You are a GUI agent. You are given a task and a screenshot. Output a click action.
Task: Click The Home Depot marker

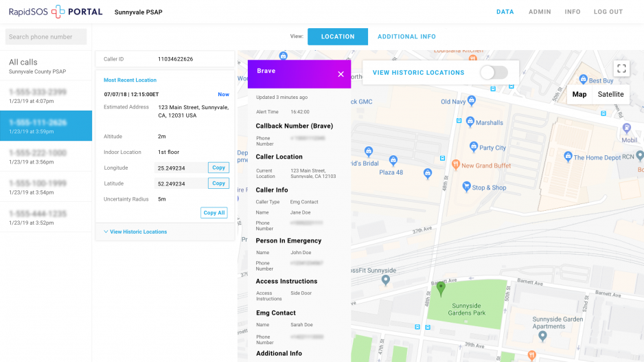click(568, 156)
